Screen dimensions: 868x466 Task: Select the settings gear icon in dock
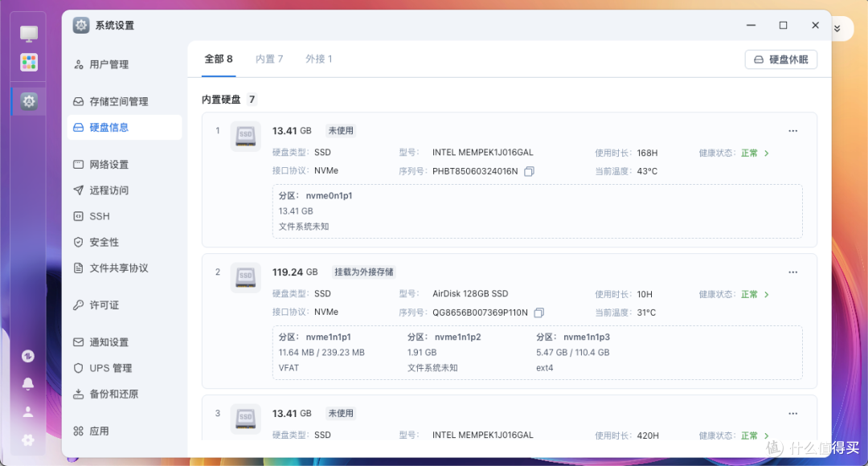click(x=29, y=101)
